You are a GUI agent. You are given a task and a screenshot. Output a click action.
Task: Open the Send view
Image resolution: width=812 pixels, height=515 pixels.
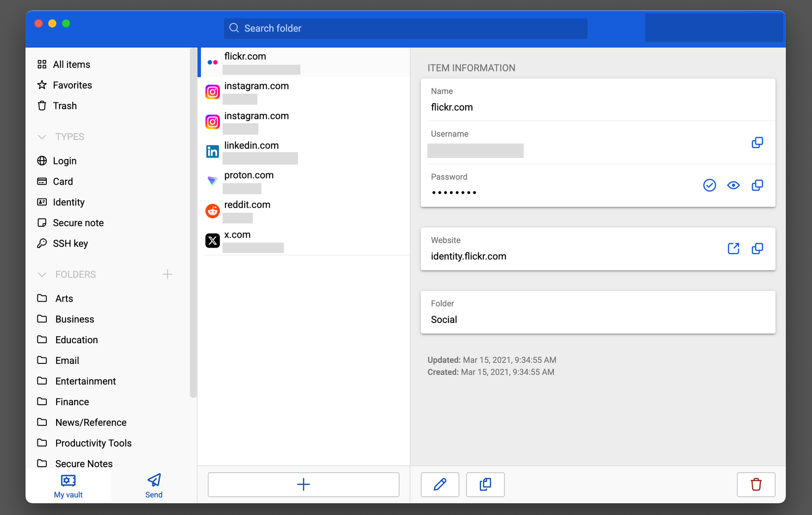click(x=154, y=485)
